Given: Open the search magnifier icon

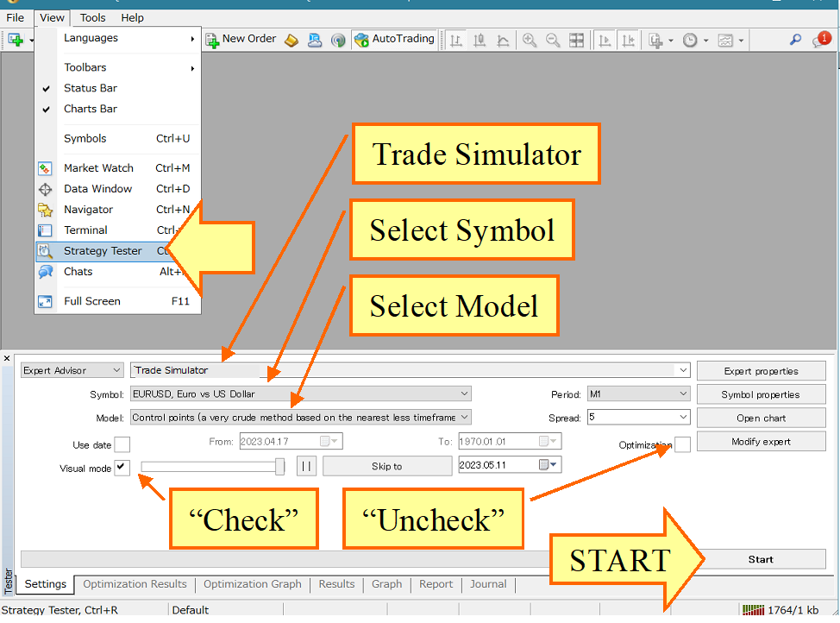Looking at the screenshot, I should pos(795,40).
